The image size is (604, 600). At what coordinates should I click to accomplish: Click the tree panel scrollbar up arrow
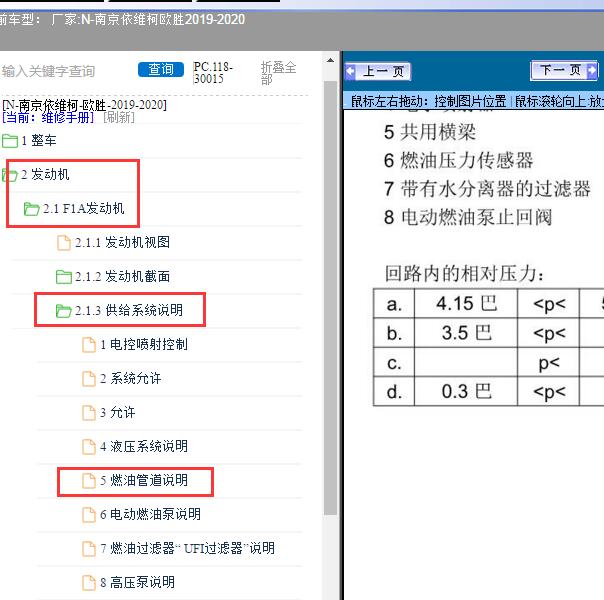[x=330, y=60]
